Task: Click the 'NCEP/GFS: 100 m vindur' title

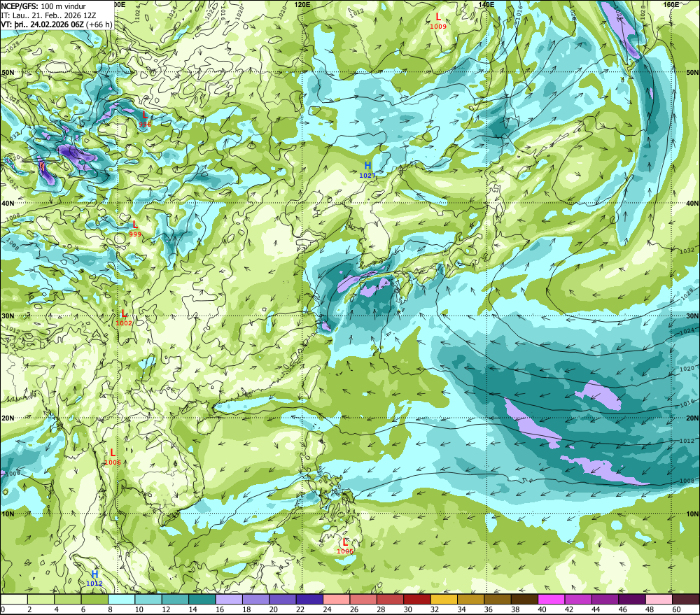Action: (x=43, y=6)
